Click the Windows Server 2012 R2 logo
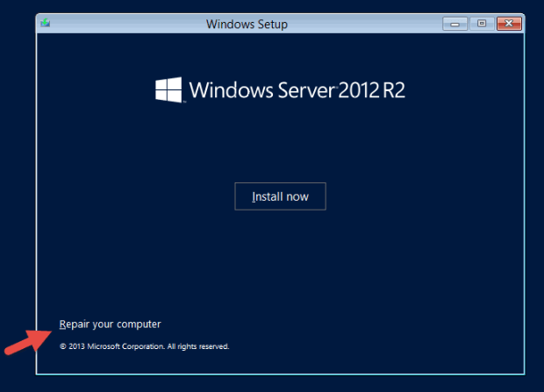 [x=280, y=89]
